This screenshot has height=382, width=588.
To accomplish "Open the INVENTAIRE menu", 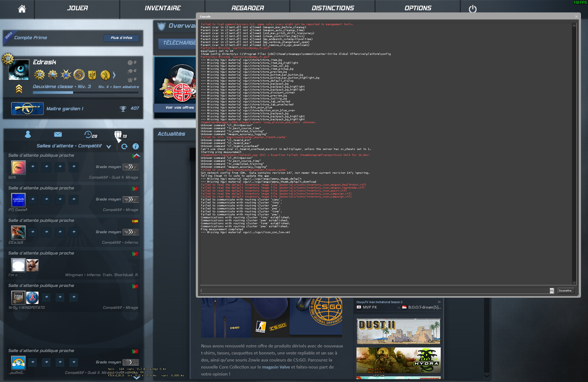I will click(163, 8).
